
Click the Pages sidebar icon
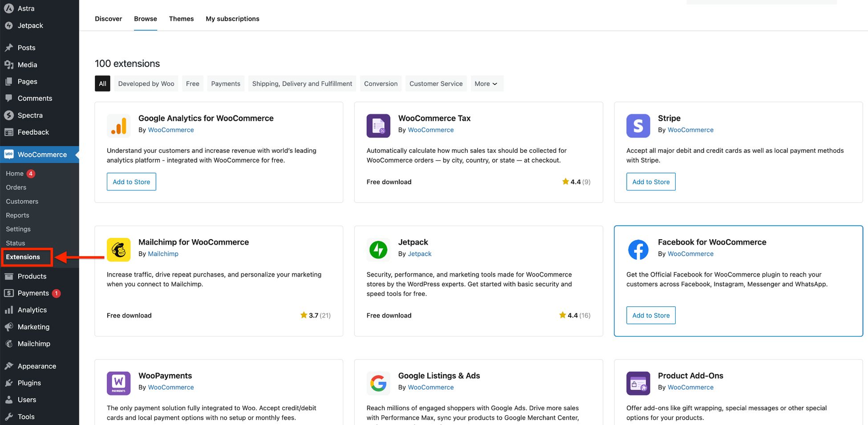point(9,82)
